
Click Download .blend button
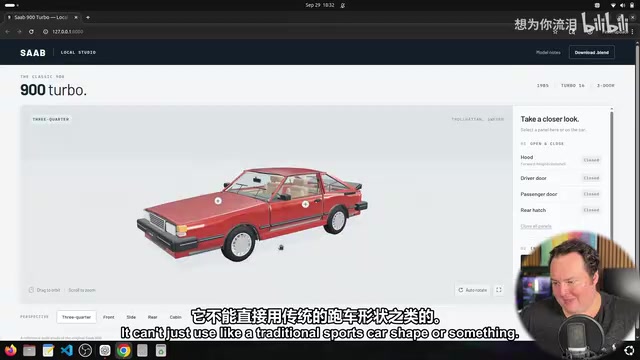(591, 52)
